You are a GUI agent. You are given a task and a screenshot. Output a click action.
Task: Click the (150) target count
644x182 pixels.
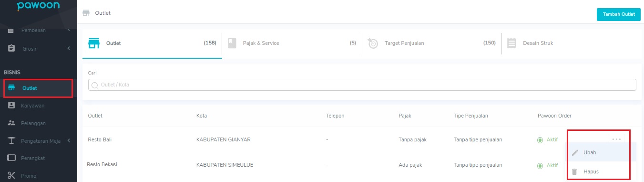490,43
